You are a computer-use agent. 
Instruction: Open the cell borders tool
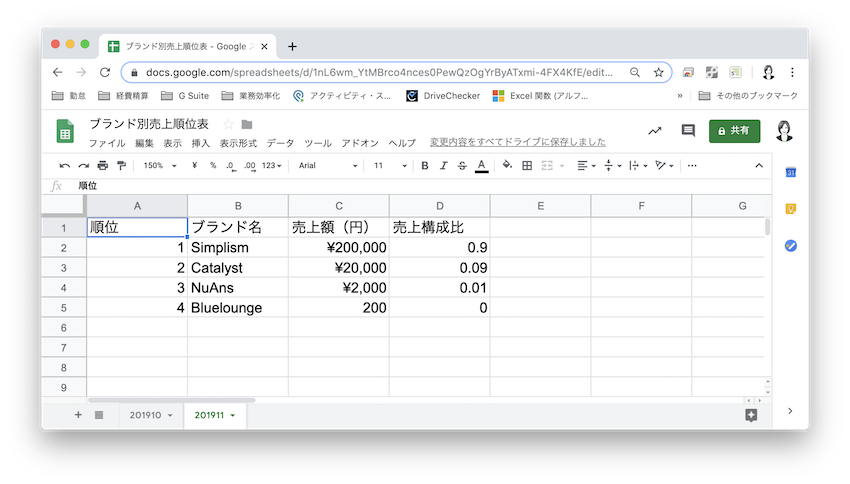coord(527,166)
